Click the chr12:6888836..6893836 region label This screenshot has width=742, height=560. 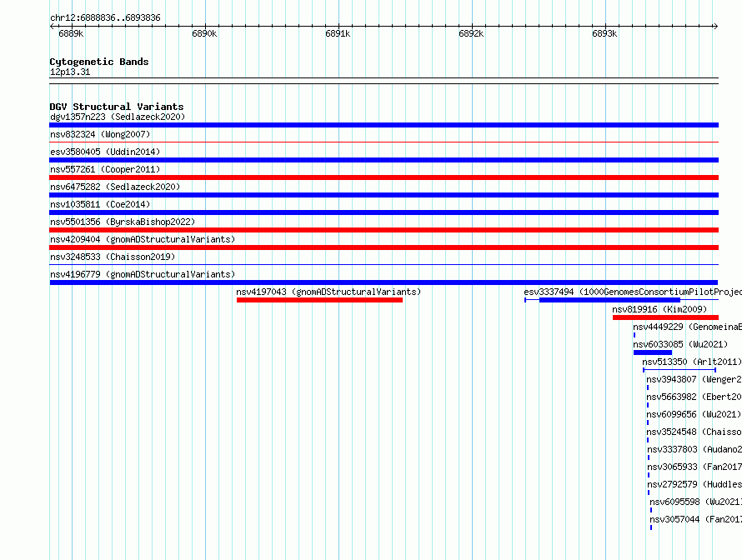(x=105, y=17)
